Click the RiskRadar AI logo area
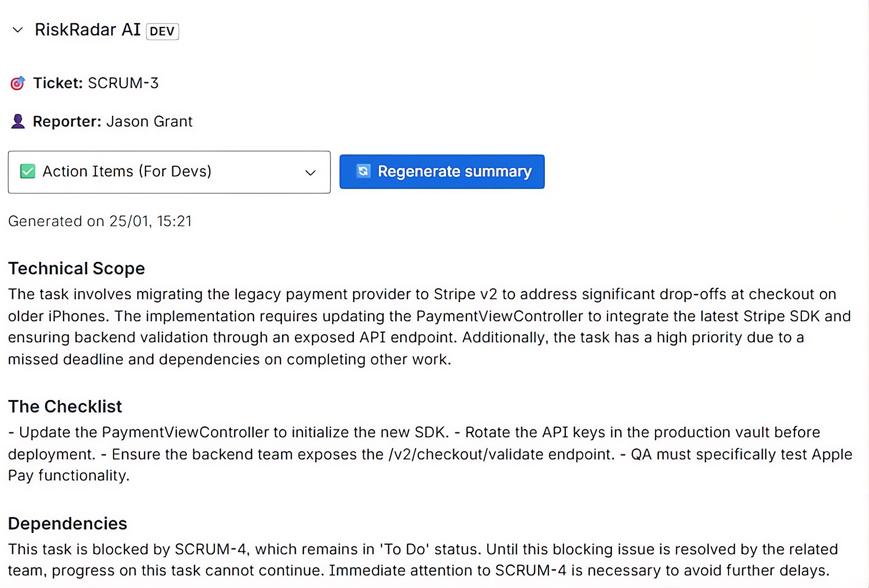This screenshot has height=588, width=869. tap(87, 30)
